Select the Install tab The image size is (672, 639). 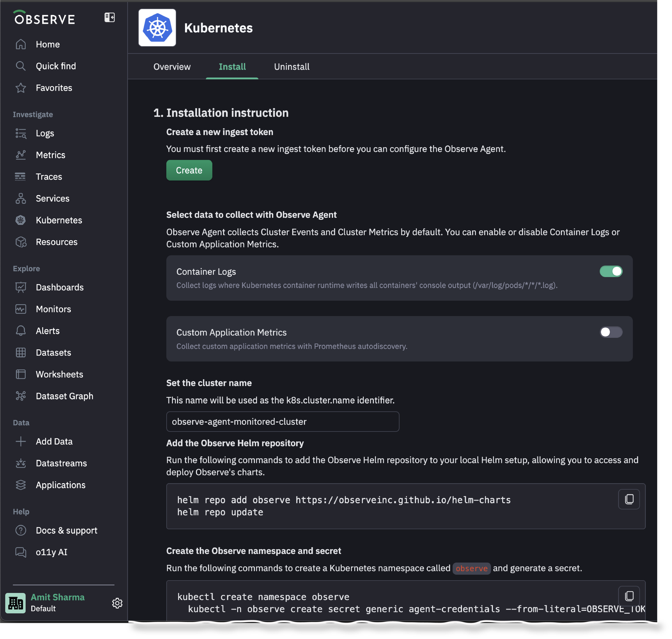tap(232, 67)
